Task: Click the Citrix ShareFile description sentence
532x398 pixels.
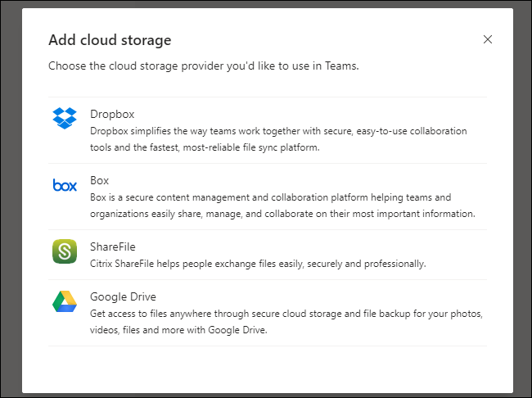Action: 258,264
